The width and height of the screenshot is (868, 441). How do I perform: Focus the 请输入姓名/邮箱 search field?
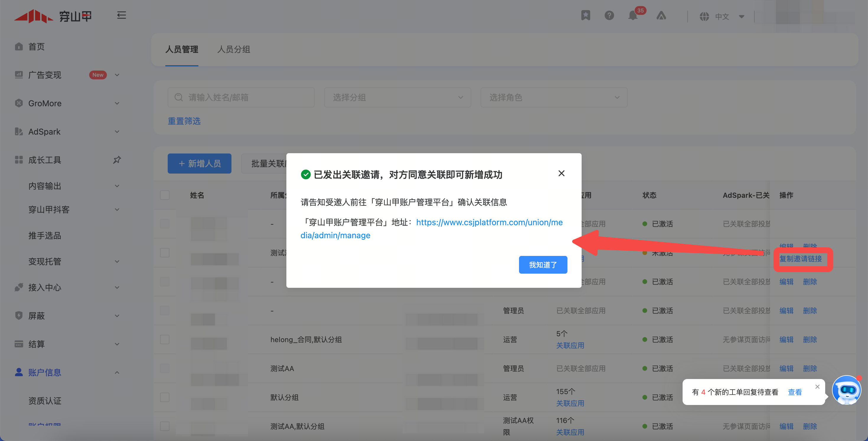[241, 97]
